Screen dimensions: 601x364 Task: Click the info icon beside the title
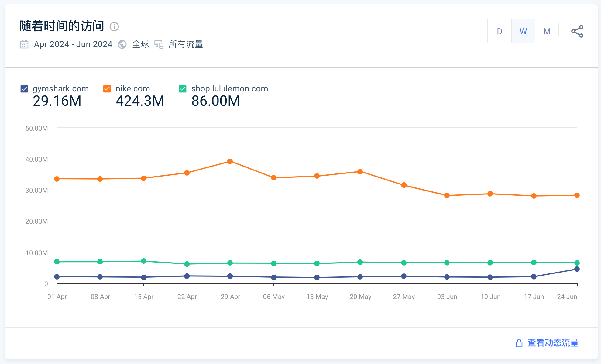(114, 27)
